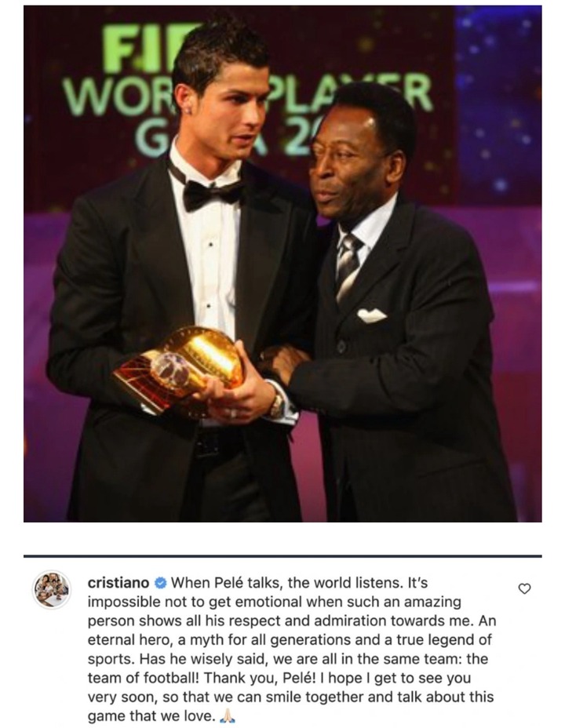Click the phrase 'the team of football!'
This screenshot has width=565, height=728.
pos(288,668)
